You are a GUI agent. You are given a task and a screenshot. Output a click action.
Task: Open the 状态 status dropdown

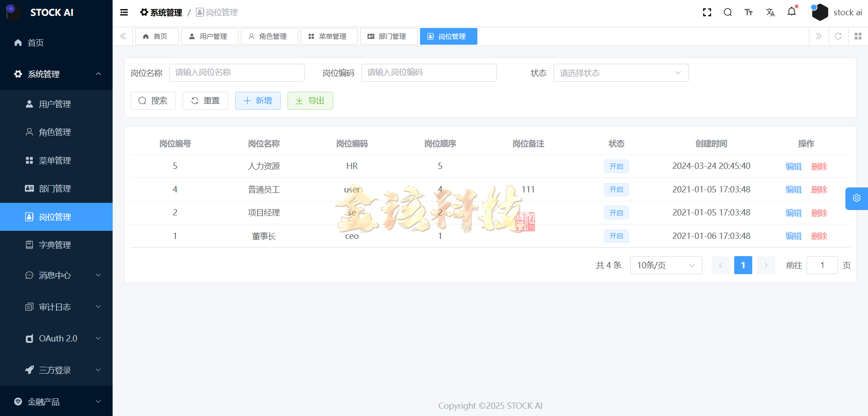tap(621, 72)
